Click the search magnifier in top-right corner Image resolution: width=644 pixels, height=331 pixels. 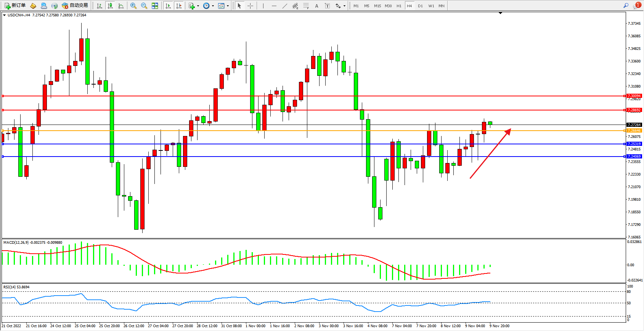pyautogui.click(x=626, y=5)
